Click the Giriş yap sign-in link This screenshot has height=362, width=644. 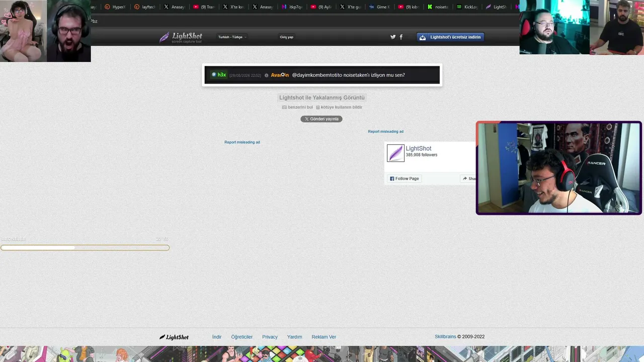click(286, 37)
